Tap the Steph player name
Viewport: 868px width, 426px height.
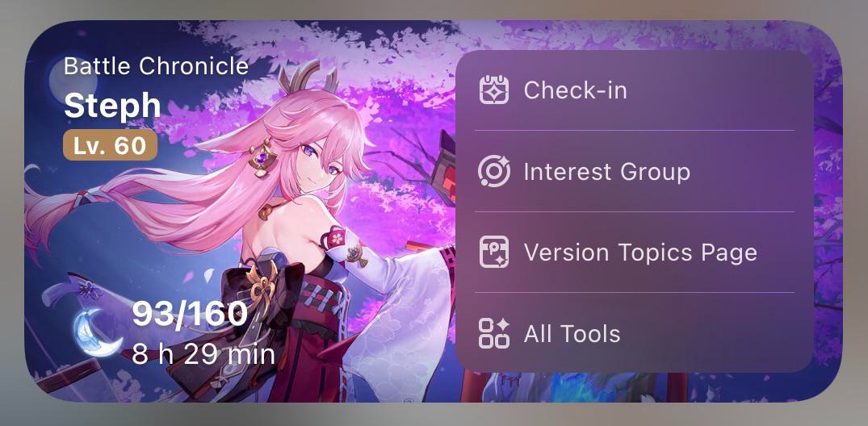(x=112, y=105)
